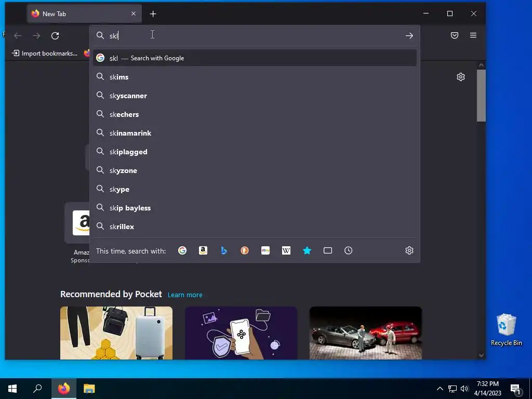The image size is (532, 399).
Task: Click the scrollbar up arrow
Action: (x=481, y=65)
